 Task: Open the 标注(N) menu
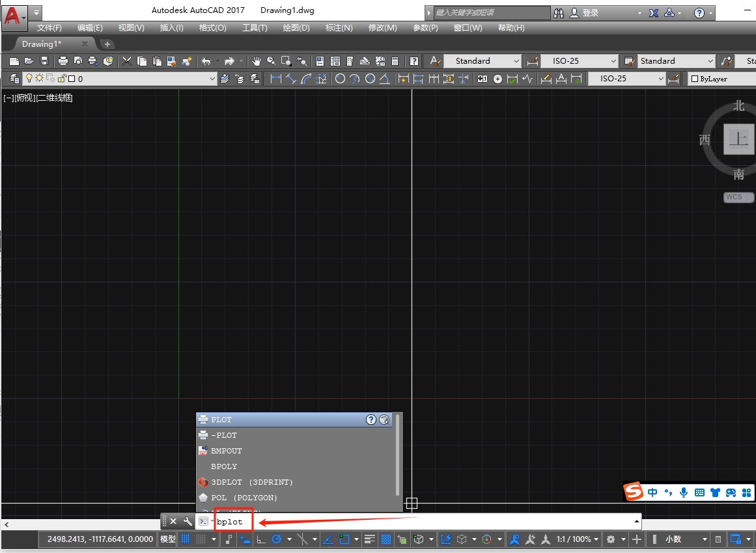click(339, 28)
